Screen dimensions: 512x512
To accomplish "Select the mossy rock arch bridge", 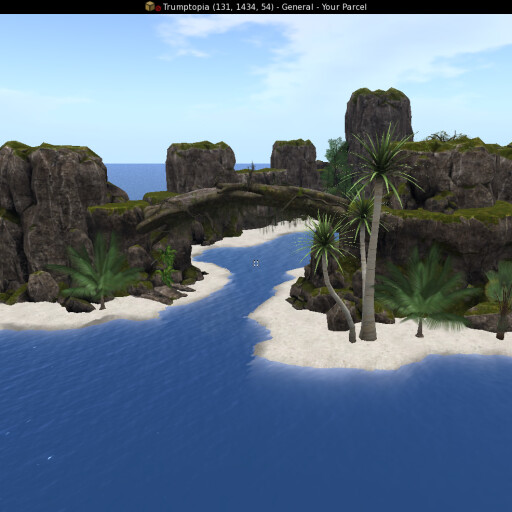I will click(x=240, y=203).
